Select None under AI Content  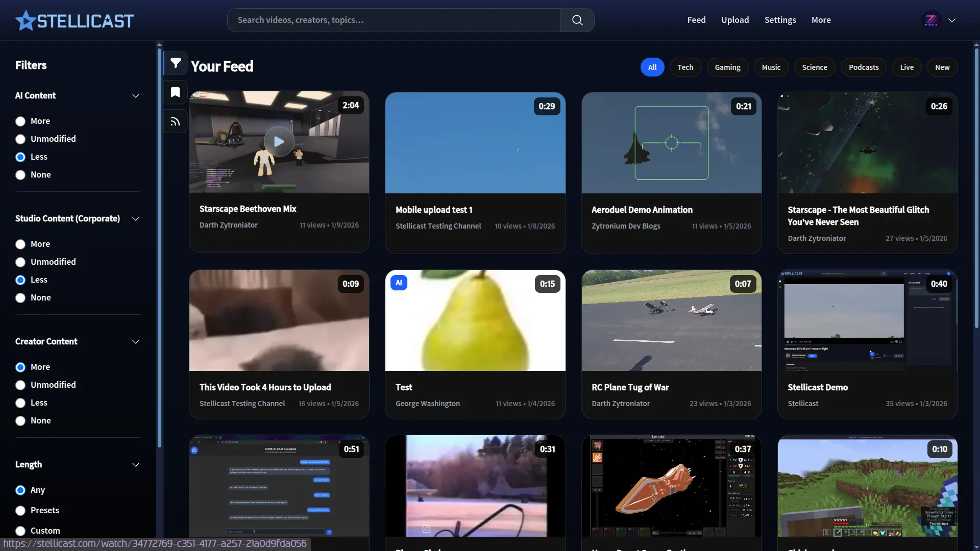pyautogui.click(x=20, y=175)
